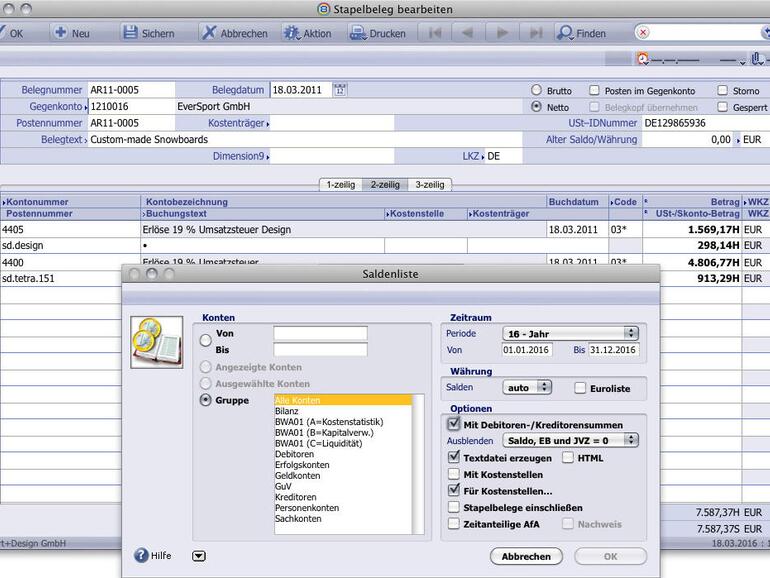The image size is (770, 578).
Task: Click the Neu plus toolbar icon
Action: pyautogui.click(x=61, y=32)
